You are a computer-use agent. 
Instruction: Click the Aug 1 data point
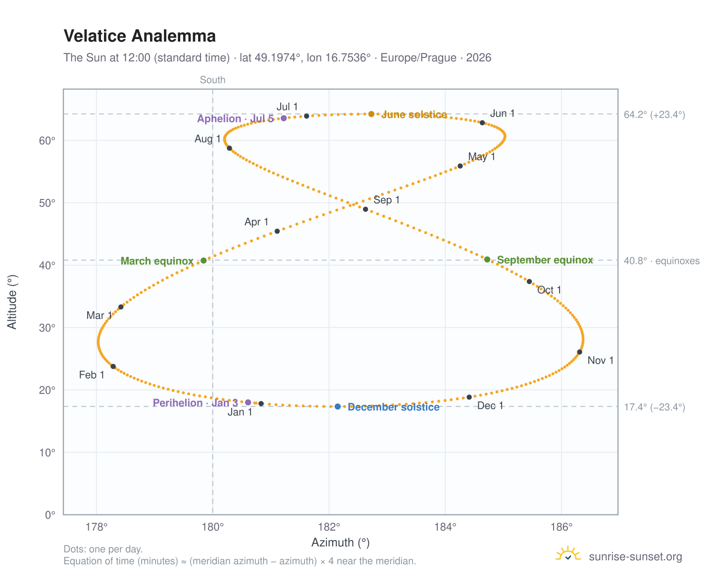(229, 148)
